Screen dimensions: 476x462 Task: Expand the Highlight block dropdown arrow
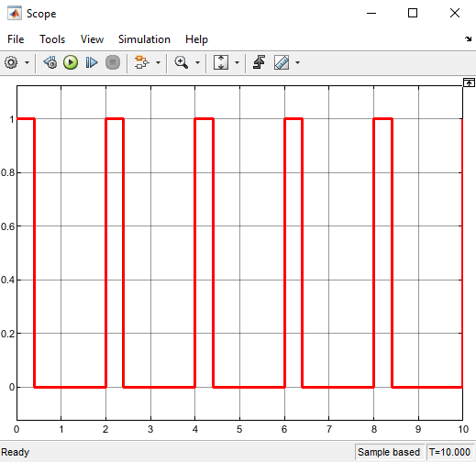(x=158, y=62)
